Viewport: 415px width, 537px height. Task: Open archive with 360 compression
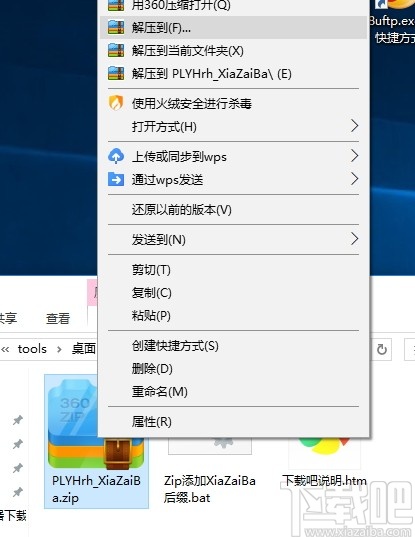click(233, 5)
